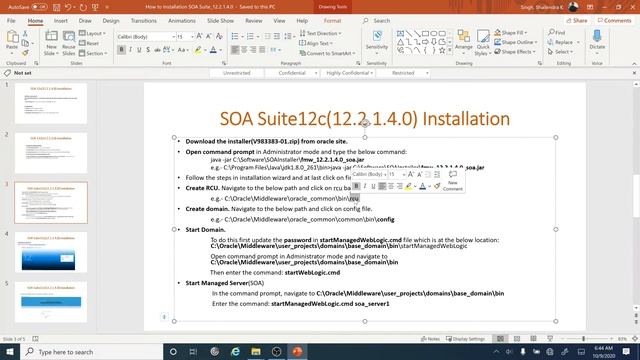Click PowerPoint icon in taskbar
Screen dimensions: 640x360
(297, 351)
